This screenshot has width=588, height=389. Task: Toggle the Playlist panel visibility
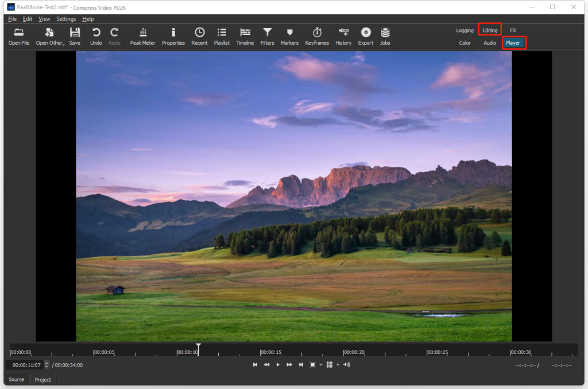pos(222,36)
